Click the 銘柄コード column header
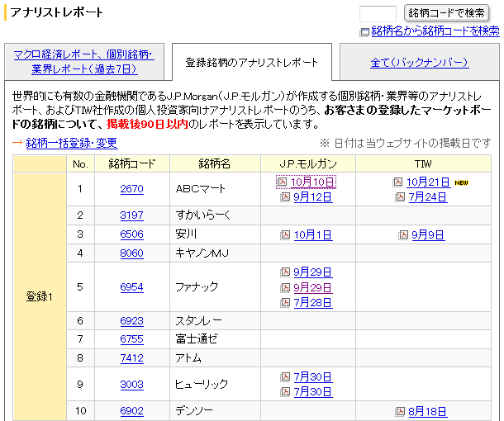The width and height of the screenshot is (504, 421). click(132, 163)
